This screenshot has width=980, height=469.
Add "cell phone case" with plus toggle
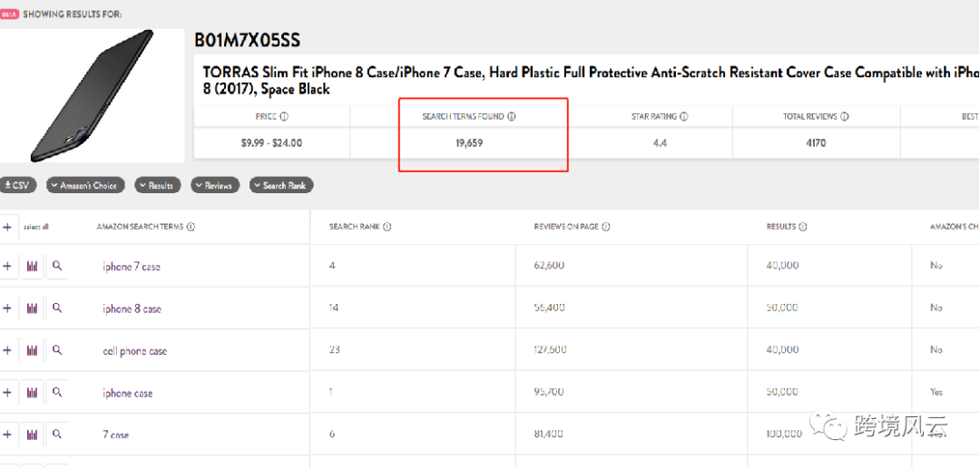pyautogui.click(x=7, y=351)
